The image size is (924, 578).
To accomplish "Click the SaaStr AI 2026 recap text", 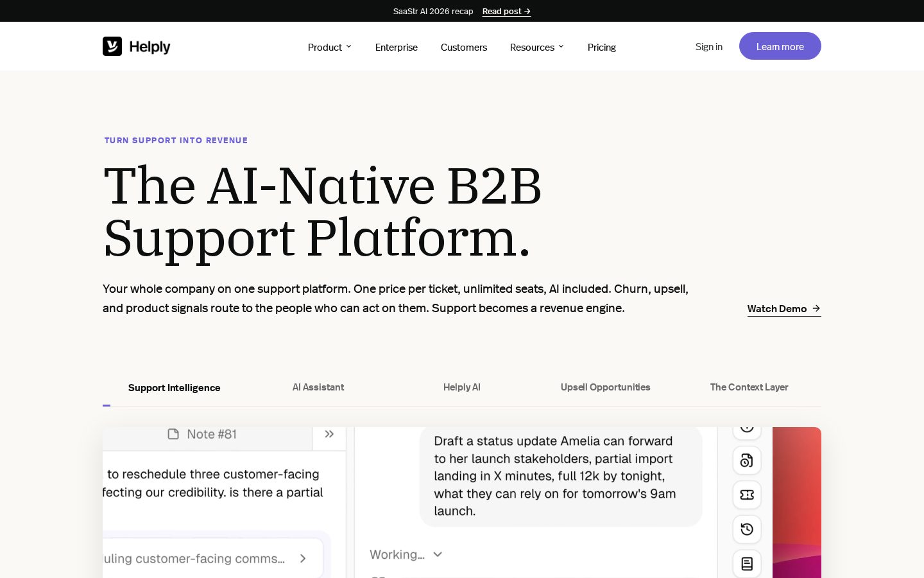I will click(x=433, y=11).
